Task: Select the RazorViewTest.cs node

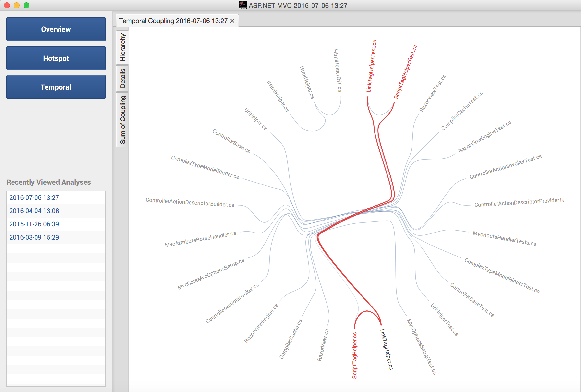Action: [x=433, y=93]
